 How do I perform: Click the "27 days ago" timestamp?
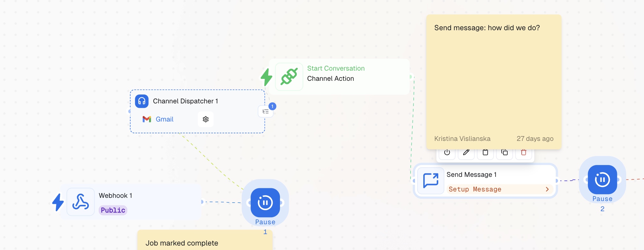(x=535, y=139)
